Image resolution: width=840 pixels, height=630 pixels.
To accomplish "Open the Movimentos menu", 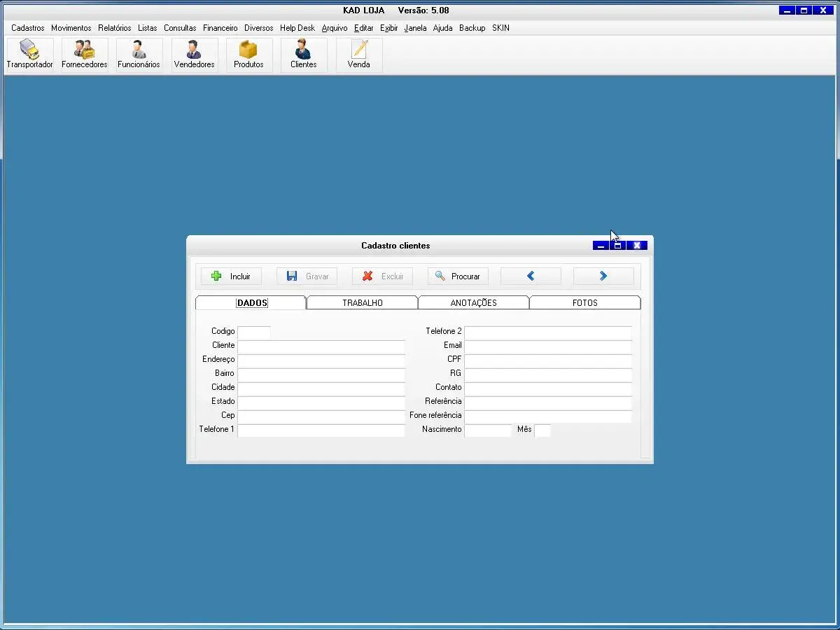I will coord(71,28).
